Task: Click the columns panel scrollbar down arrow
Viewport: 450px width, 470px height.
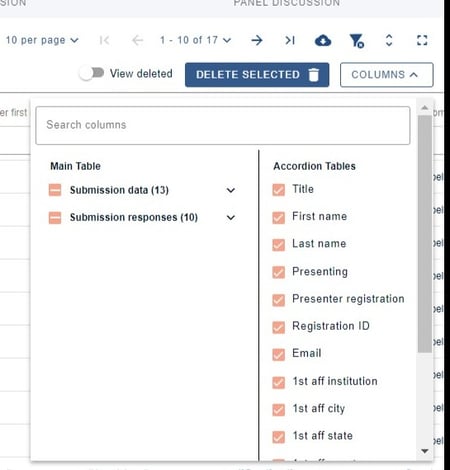Action: click(x=425, y=451)
